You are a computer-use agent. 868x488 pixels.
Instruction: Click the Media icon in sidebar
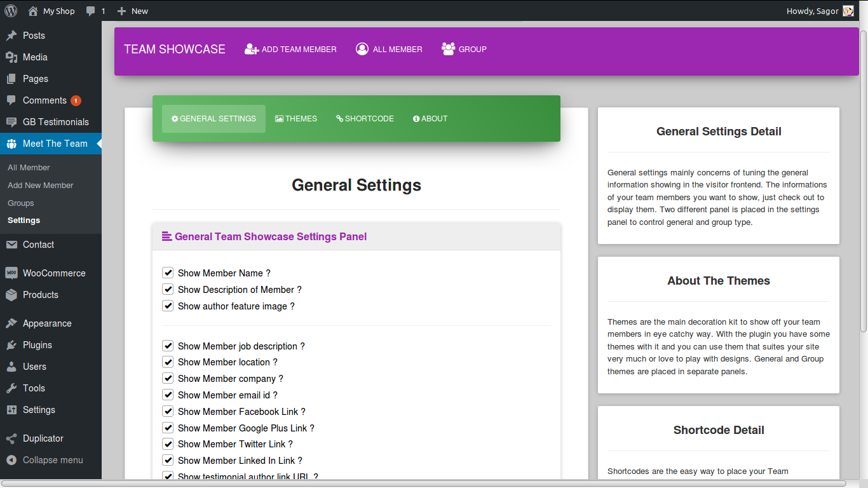click(x=11, y=57)
